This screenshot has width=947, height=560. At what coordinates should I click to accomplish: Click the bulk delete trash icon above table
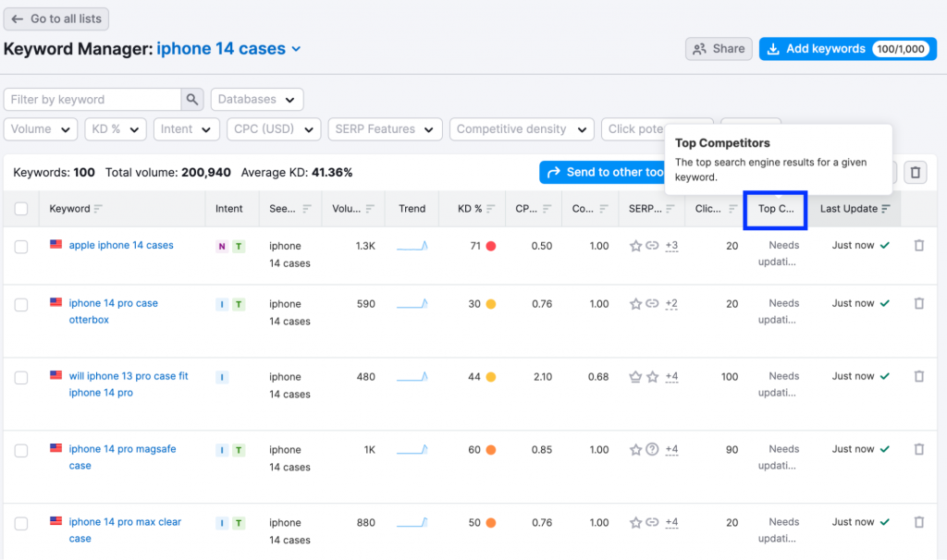click(x=915, y=173)
